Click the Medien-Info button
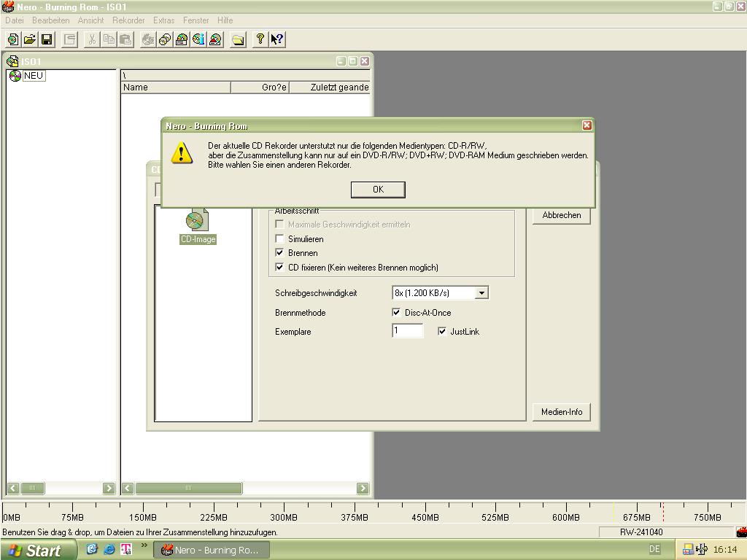Image resolution: width=747 pixels, height=560 pixels. (562, 412)
